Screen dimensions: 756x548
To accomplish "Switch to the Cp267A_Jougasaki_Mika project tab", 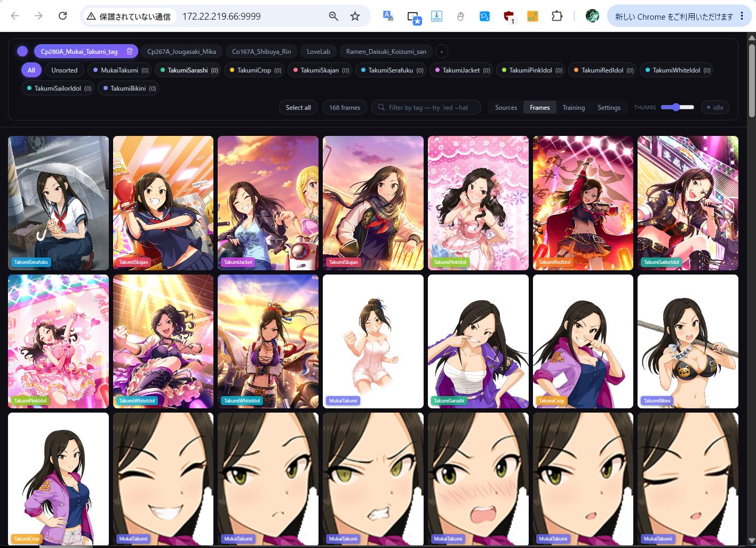I will (182, 52).
